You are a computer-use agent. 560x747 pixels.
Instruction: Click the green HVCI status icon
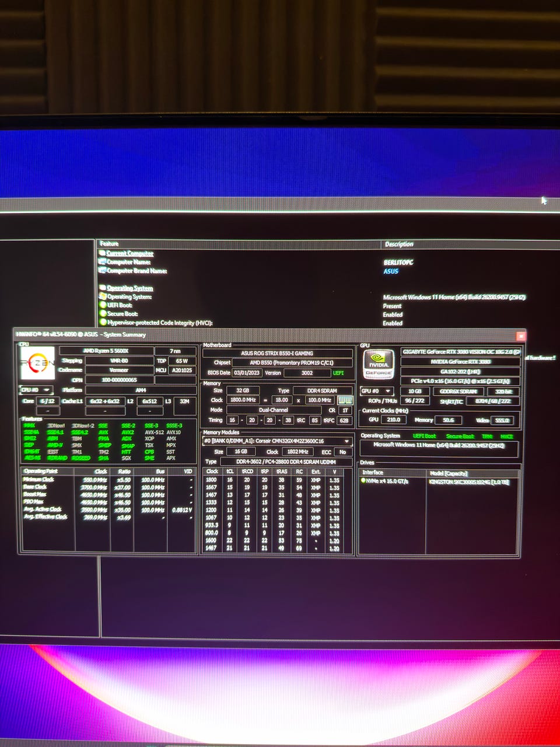tap(103, 322)
